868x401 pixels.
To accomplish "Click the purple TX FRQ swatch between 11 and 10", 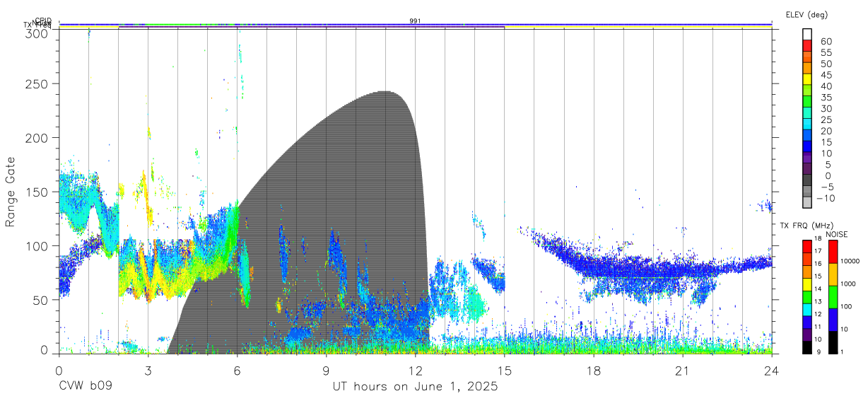I will tap(807, 335).
